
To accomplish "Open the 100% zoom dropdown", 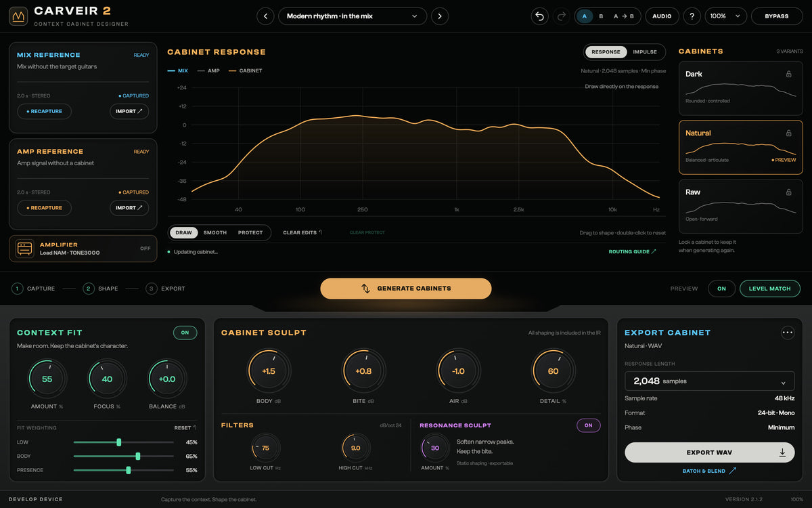I will 726,16.
